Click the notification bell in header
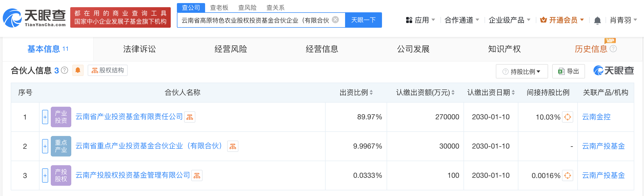Viewport: 644px width, 196px height. (x=597, y=20)
